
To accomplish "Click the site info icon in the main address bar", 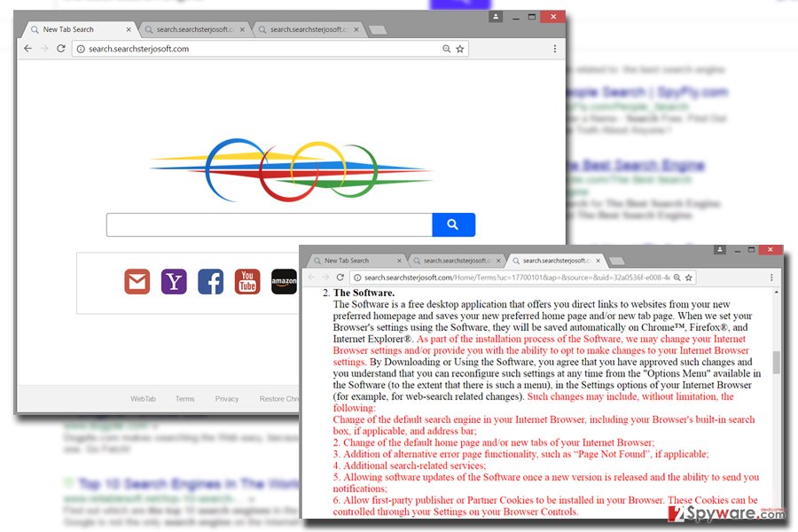I will pos(81,49).
